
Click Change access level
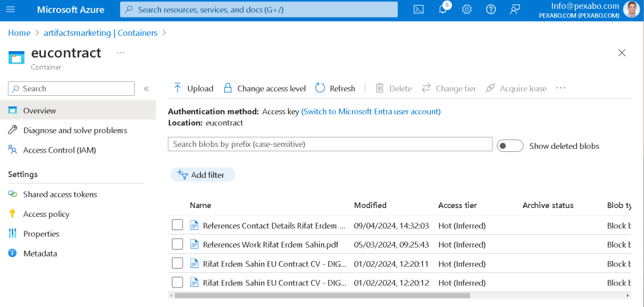coord(264,88)
